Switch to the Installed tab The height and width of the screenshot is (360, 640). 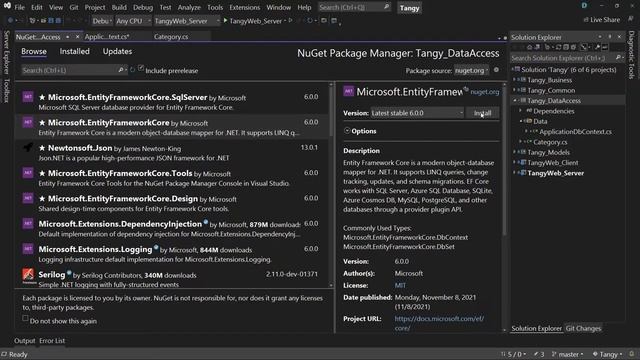point(74,51)
